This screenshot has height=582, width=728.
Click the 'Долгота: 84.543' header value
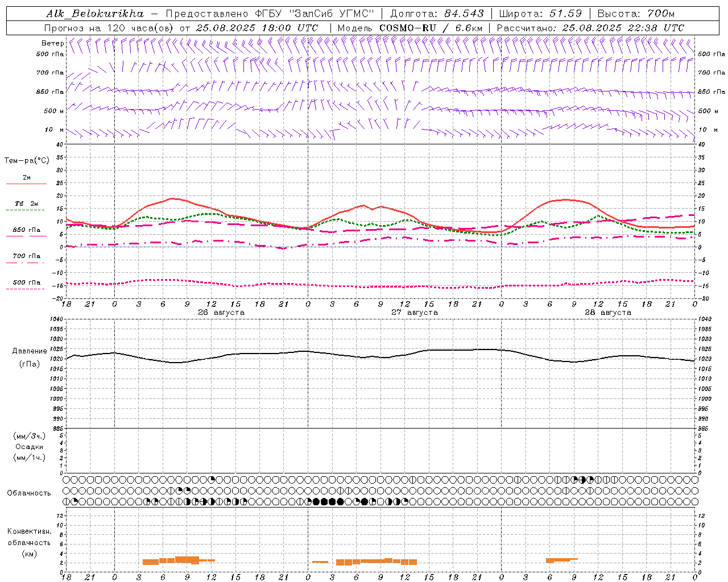tap(437, 14)
